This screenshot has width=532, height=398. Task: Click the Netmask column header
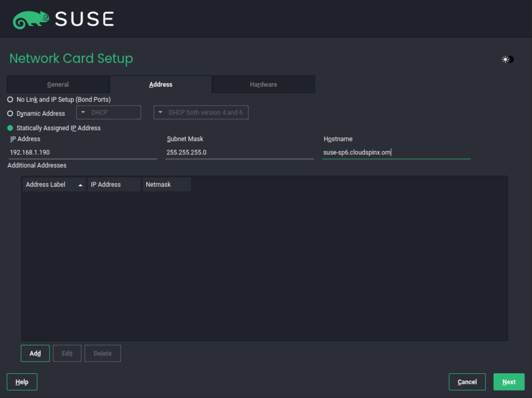click(x=158, y=184)
